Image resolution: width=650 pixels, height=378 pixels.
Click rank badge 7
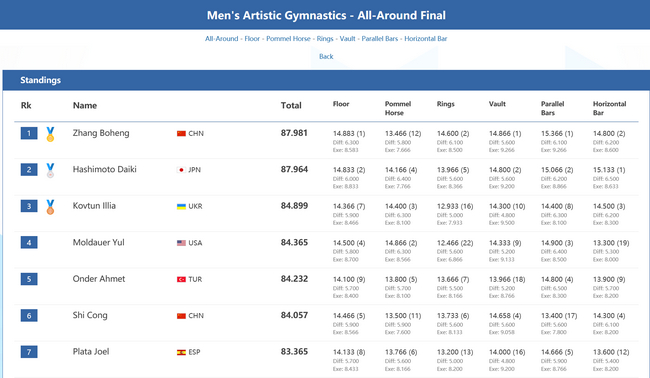coord(29,352)
